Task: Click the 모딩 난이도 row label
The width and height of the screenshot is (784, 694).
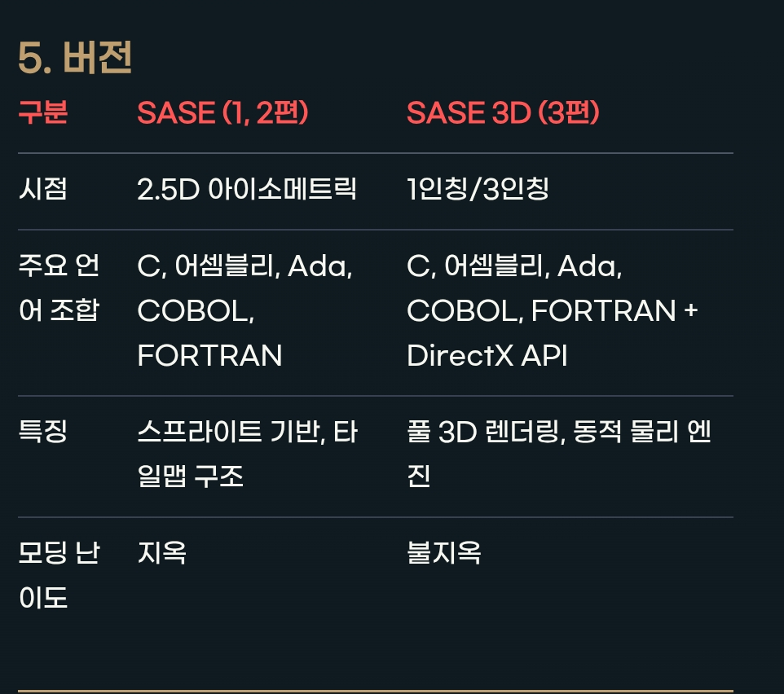Action: [59, 575]
